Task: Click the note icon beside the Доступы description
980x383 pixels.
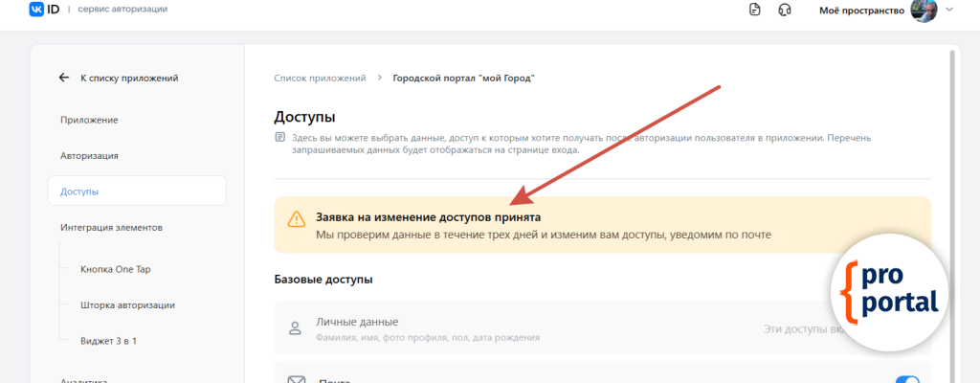Action: pos(279,138)
